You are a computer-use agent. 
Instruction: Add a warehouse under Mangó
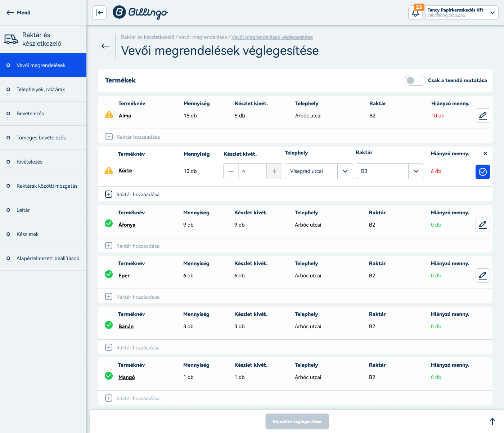coord(132,398)
